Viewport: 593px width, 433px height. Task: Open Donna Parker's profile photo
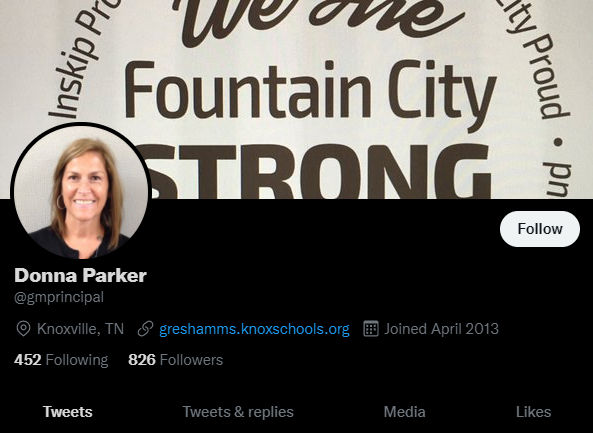coord(81,192)
